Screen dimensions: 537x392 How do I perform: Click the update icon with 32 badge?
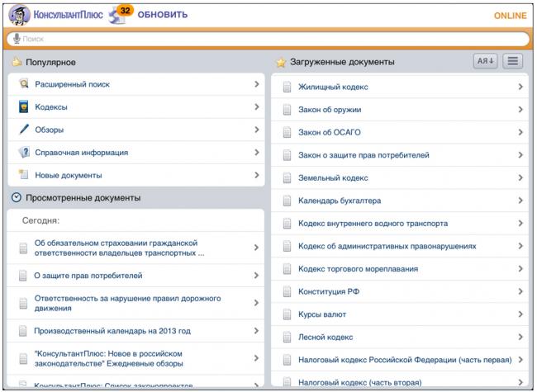coord(119,16)
